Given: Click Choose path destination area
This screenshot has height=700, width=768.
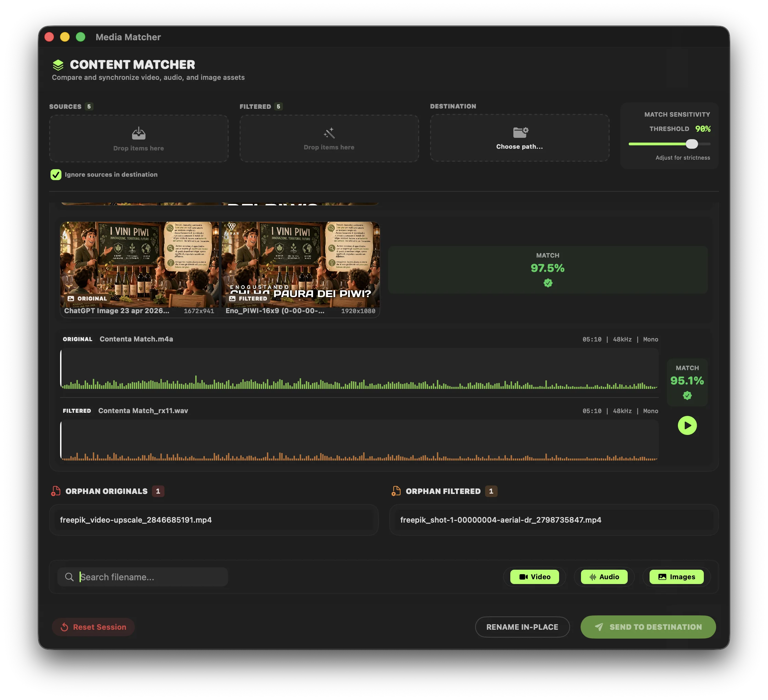Looking at the screenshot, I should [x=520, y=138].
